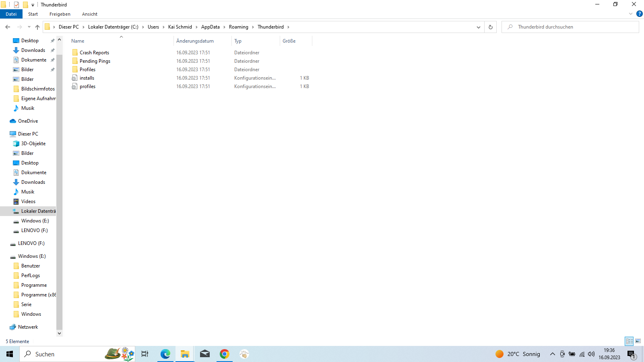
Task: Open the notification center icon
Action: 631,354
